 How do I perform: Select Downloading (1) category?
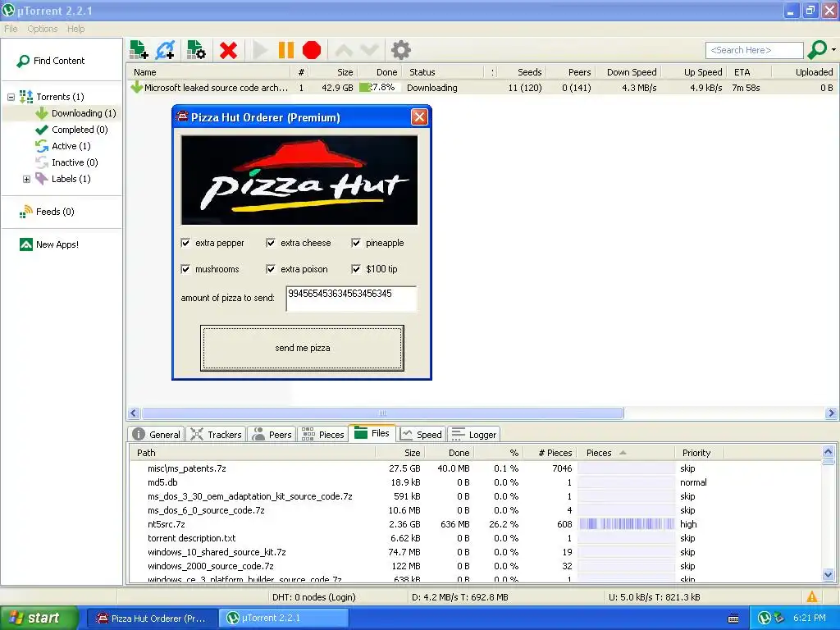(x=75, y=113)
